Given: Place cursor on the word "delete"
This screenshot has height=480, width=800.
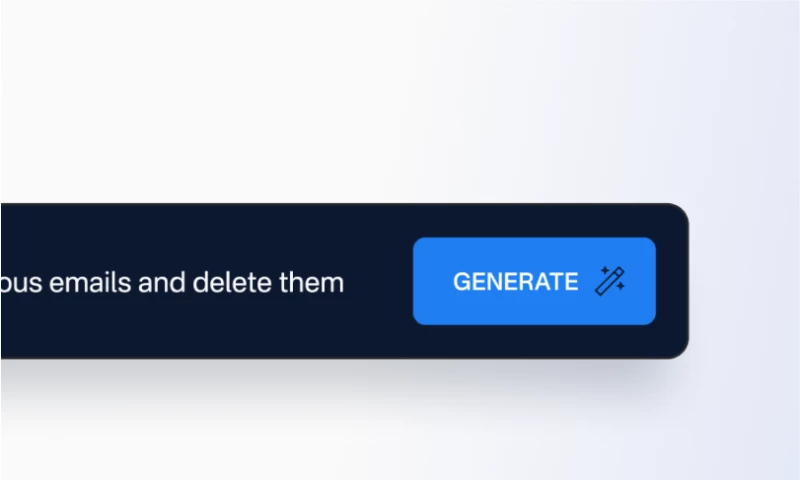Looking at the screenshot, I should point(232,282).
